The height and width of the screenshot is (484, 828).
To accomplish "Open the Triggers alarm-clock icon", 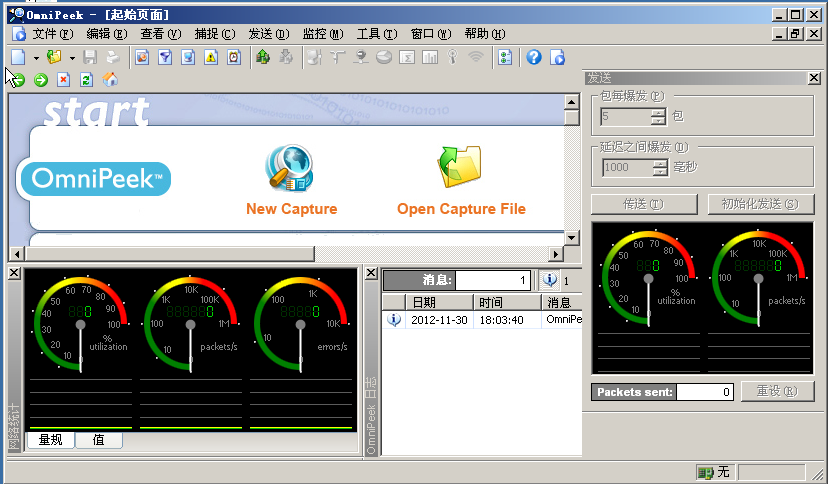I will 234,57.
